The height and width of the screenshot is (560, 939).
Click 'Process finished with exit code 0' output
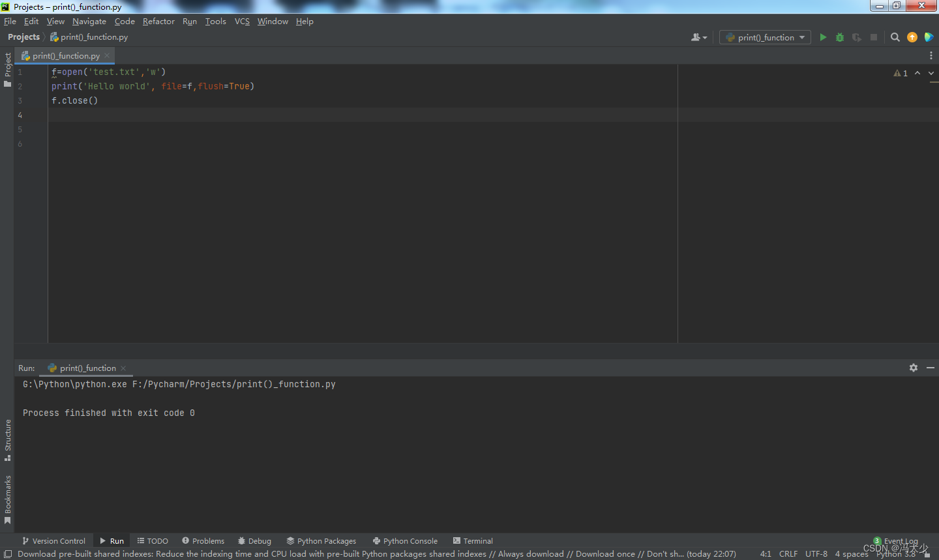[x=109, y=413]
